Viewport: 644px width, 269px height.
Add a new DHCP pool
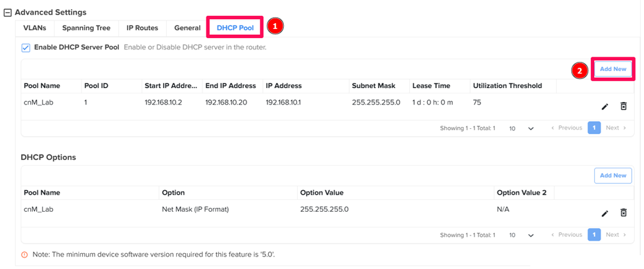[x=612, y=69]
